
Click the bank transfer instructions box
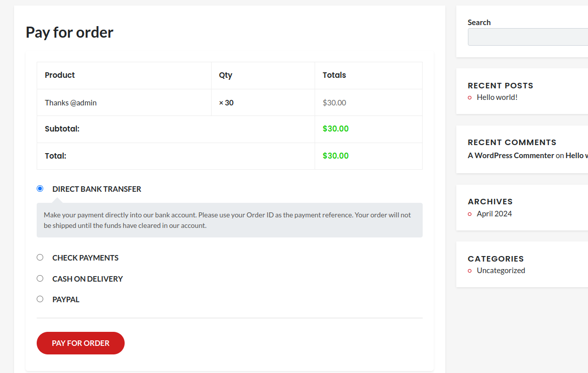229,220
